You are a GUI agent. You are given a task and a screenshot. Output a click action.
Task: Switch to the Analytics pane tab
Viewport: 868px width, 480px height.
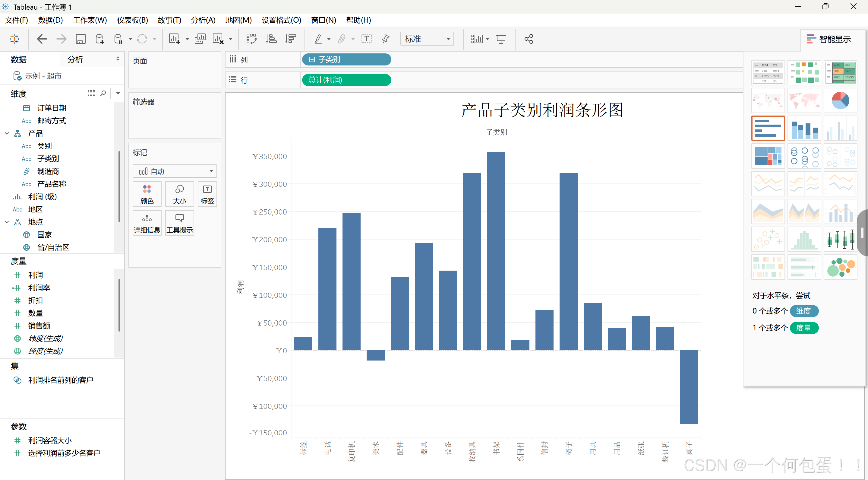(75, 60)
